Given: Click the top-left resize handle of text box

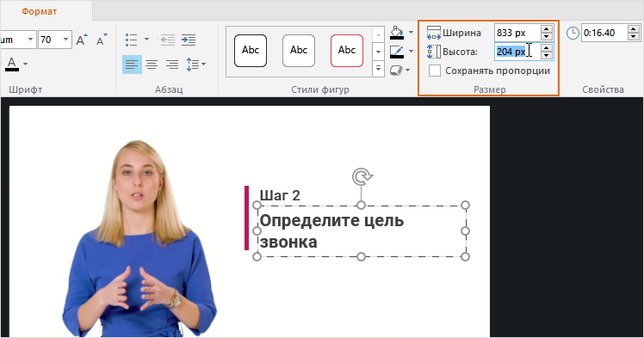Looking at the screenshot, I should (x=257, y=205).
